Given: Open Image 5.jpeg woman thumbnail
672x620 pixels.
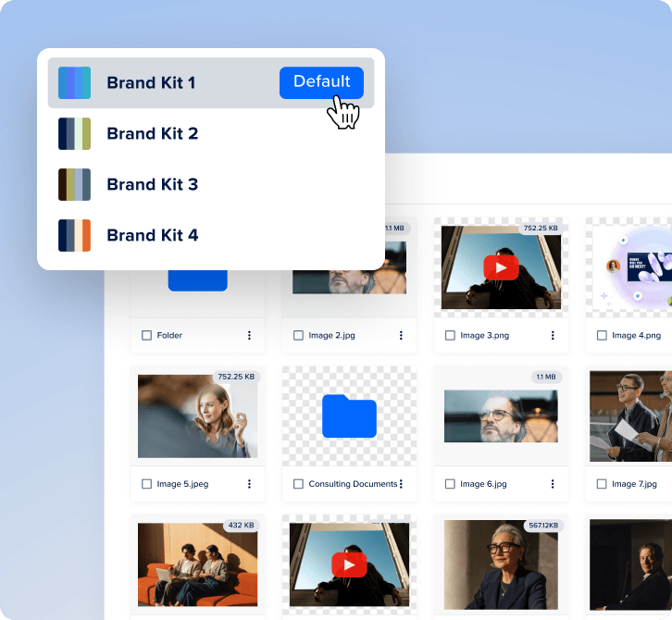Looking at the screenshot, I should tap(197, 416).
